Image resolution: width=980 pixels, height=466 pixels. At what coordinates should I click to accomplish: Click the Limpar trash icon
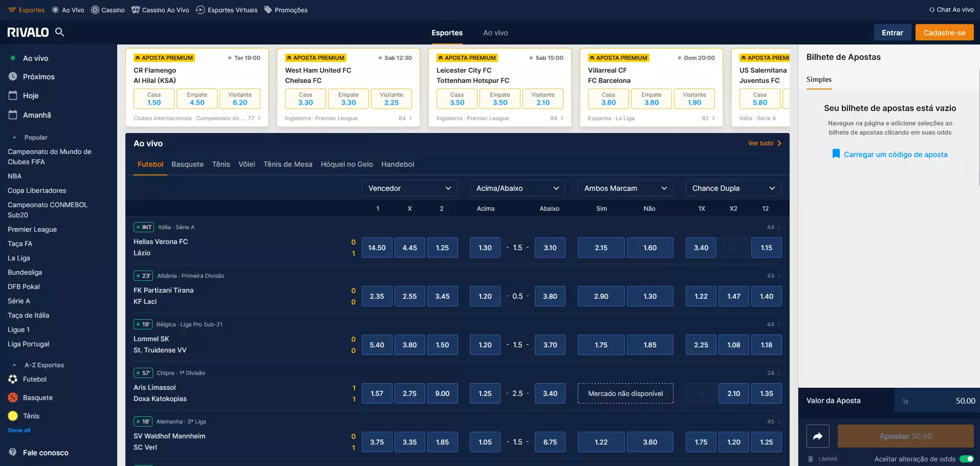coord(811,459)
